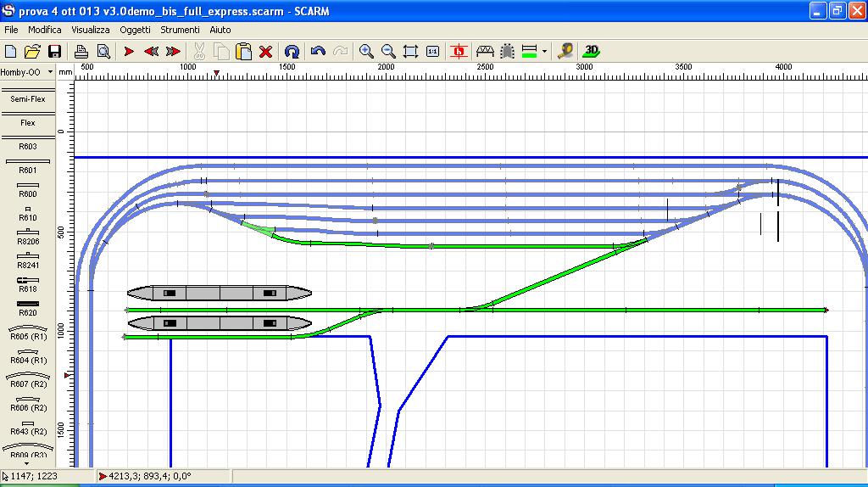Choose the R606 (R2) curve
Viewport: 868px width, 487px height.
pos(28,404)
